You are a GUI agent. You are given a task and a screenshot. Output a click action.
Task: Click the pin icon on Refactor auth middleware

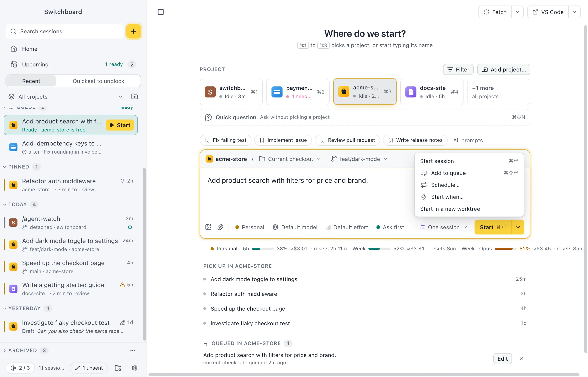click(123, 181)
